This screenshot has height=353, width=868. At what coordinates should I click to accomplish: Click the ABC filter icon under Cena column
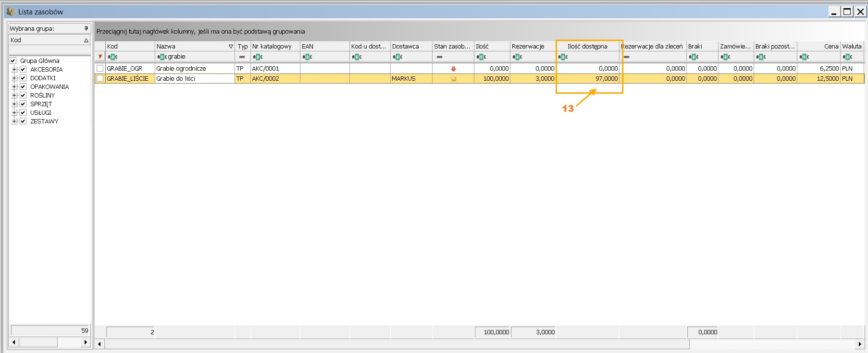[x=805, y=57]
